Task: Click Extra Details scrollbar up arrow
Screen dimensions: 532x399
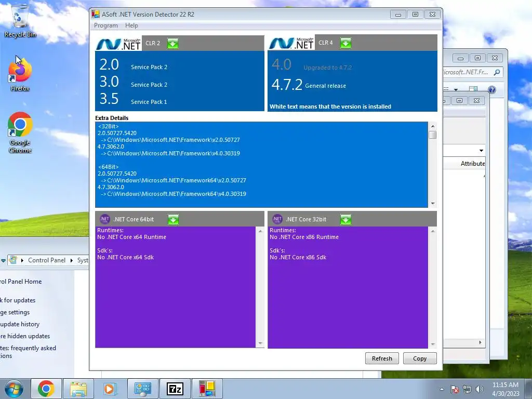Action: tap(433, 126)
